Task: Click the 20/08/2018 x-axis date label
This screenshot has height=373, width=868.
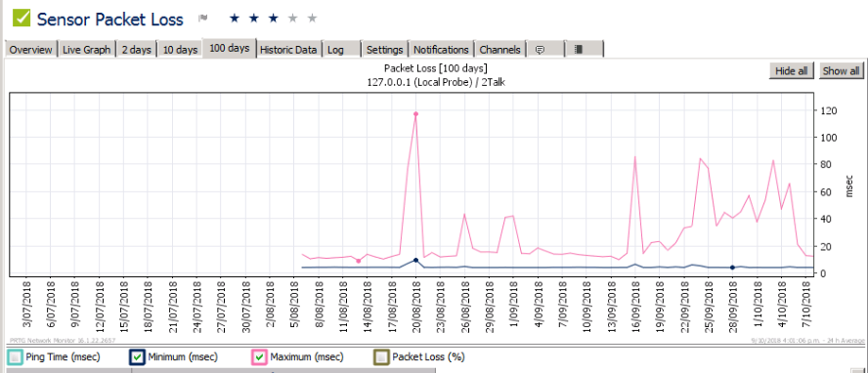Action: [415, 307]
